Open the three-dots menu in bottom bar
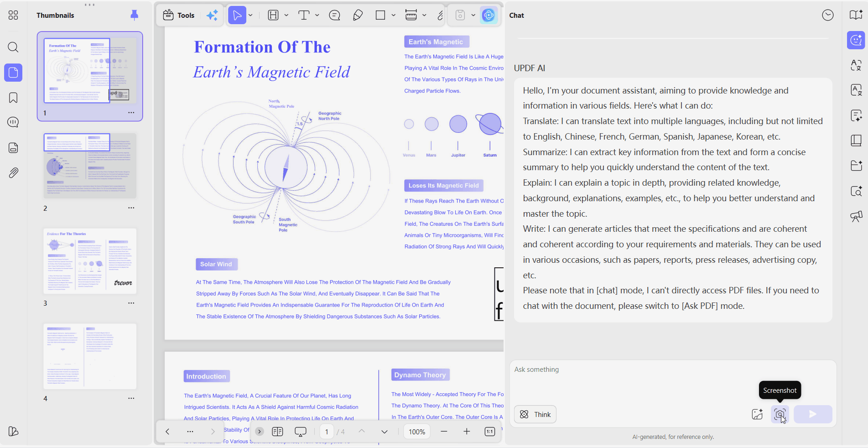Viewport: 868px width, 448px height. point(190,432)
